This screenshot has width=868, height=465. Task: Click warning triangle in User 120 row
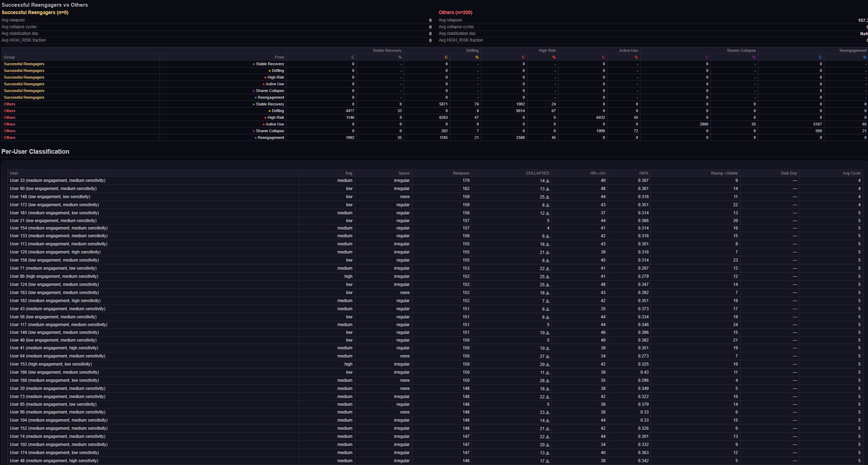click(547, 252)
